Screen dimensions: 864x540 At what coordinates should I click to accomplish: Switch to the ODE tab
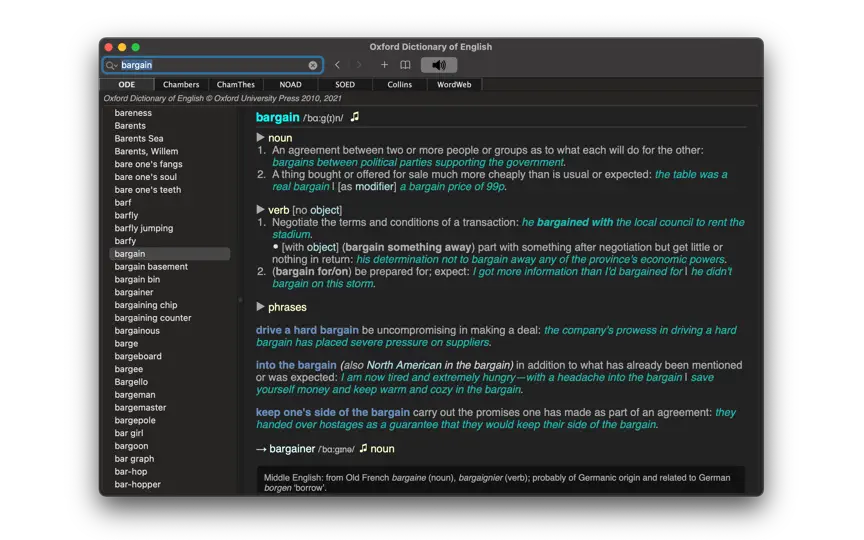click(x=126, y=84)
